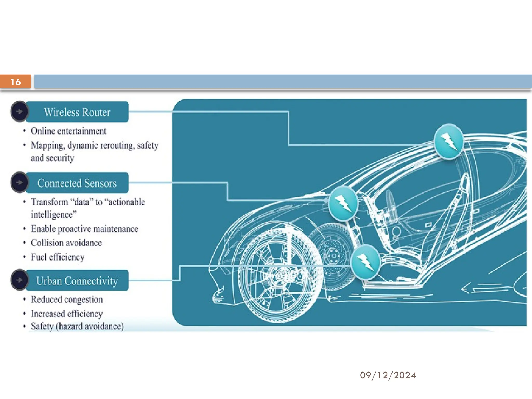The image size is (532, 399).
Task: Click the date 09/12/2024 in the footer
Action: pyautogui.click(x=388, y=375)
